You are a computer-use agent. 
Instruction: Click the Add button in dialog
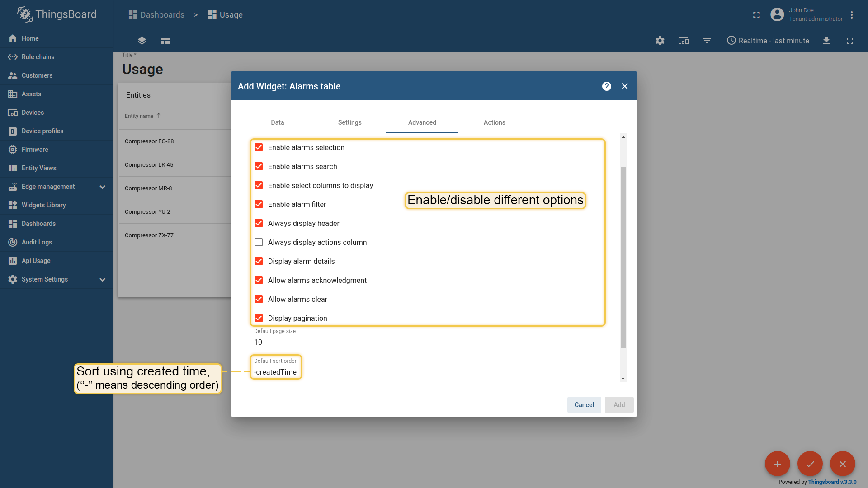click(x=619, y=405)
